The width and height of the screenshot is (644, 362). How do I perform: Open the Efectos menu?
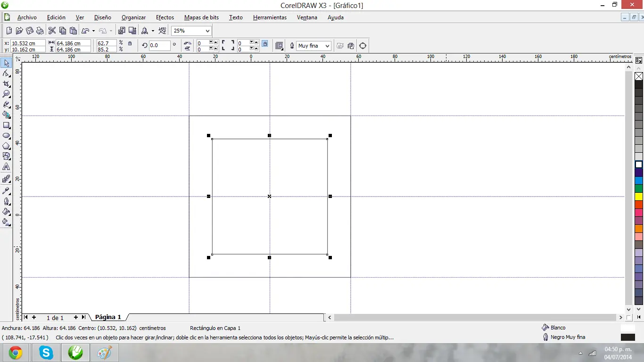165,17
